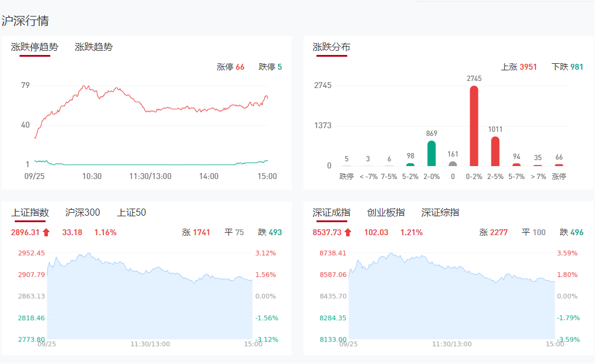Switch to the 涨跌趋势 tab

click(93, 47)
